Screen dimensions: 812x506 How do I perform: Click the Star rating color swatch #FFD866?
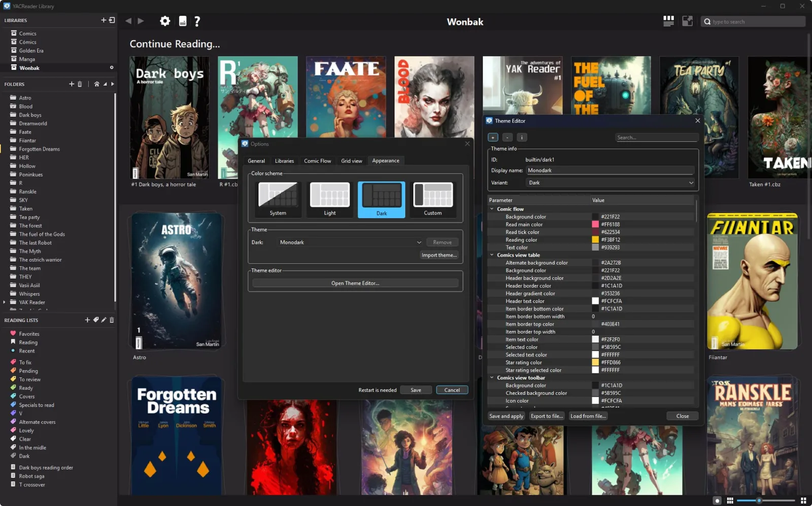[x=595, y=363]
